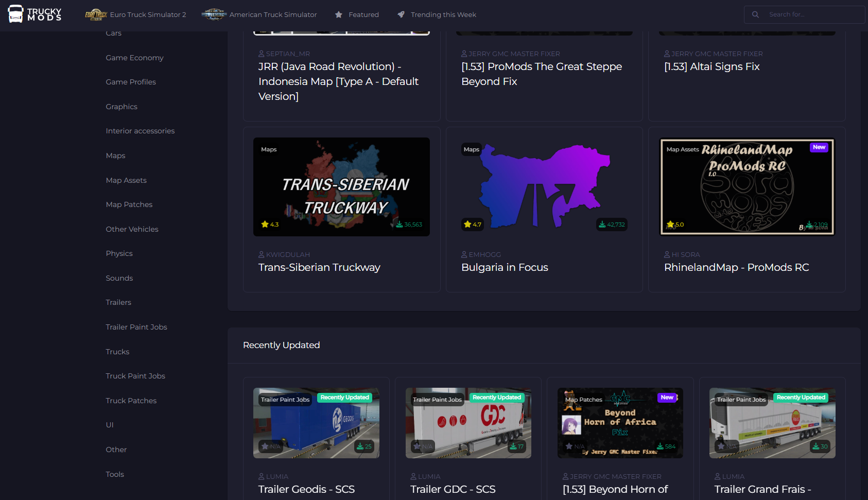Viewport: 868px width, 500px height.
Task: Click the Euro Truck Simulator 2 logo icon
Action: pos(96,14)
